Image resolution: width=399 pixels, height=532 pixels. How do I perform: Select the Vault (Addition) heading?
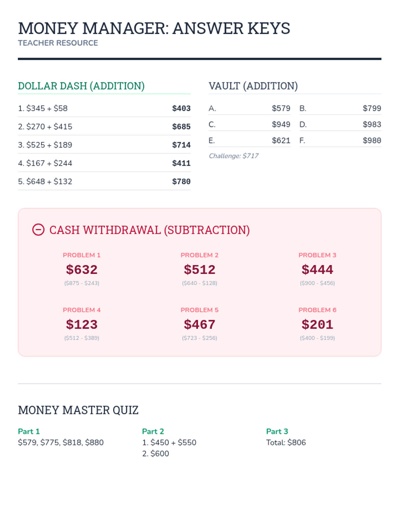(253, 86)
